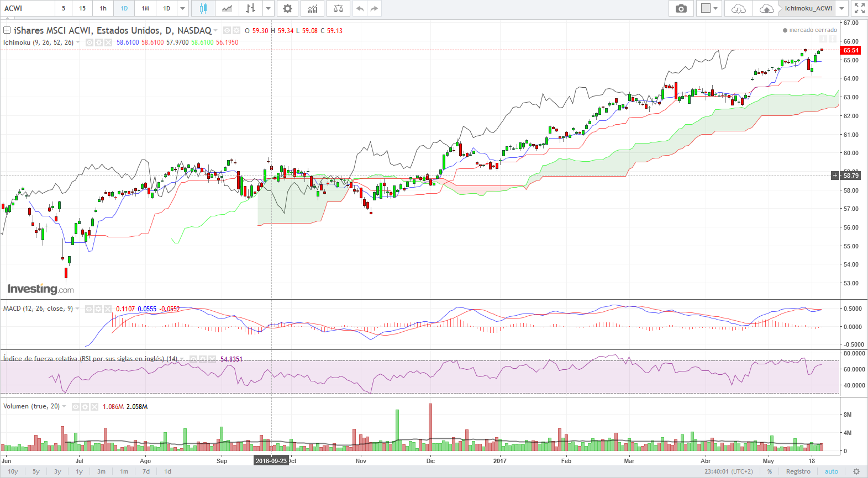
Task: Expand the timeframe interval dropdown arrow
Action: pos(182,8)
